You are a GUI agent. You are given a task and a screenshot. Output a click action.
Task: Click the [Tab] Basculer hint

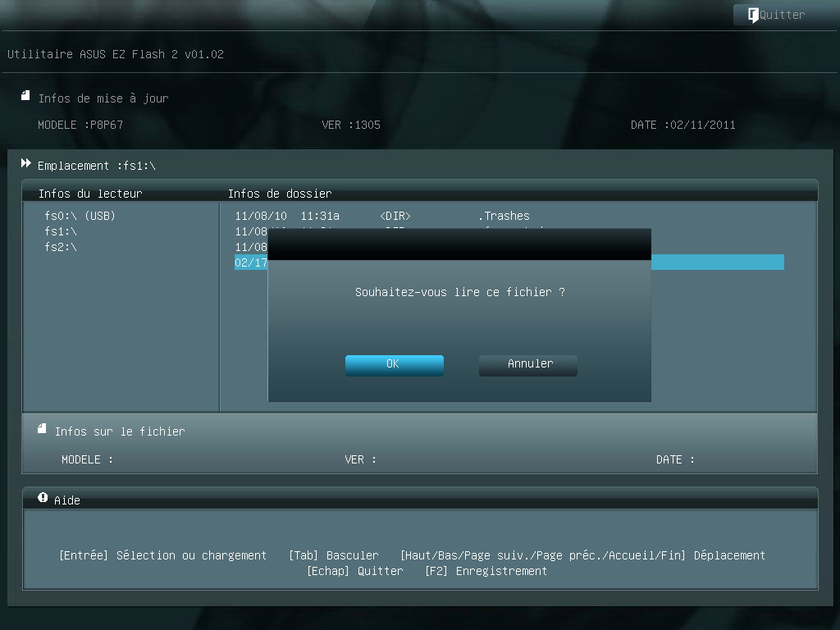click(333, 555)
